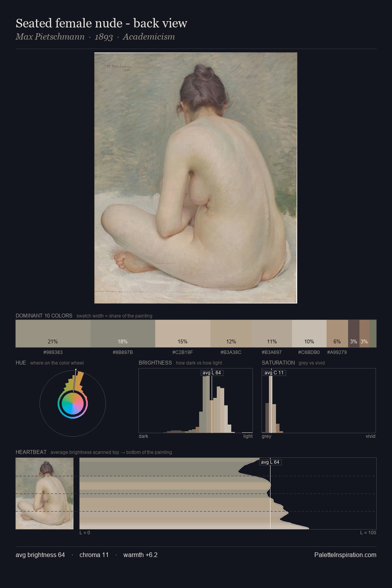392x588 pixels.
Task: Click the hex code '#8B897B'
Action: [x=123, y=352]
